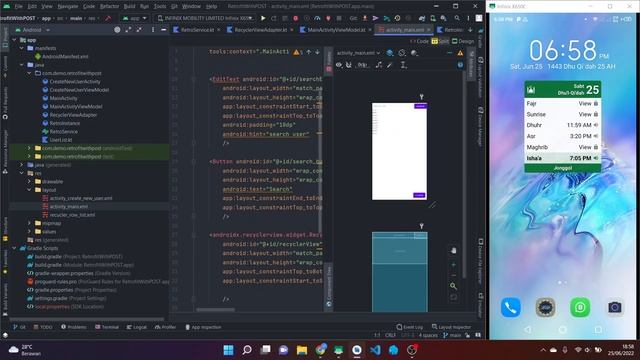Click Collapse All in Project panel
This screenshot has width=640, height=360.
tap(139, 30)
